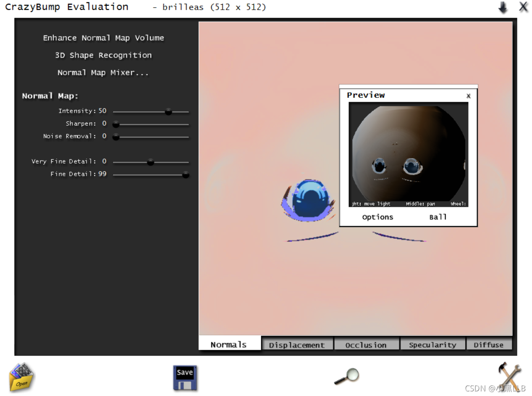The width and height of the screenshot is (532, 396).
Task: Click the Save floppy disk icon
Action: [x=185, y=378]
